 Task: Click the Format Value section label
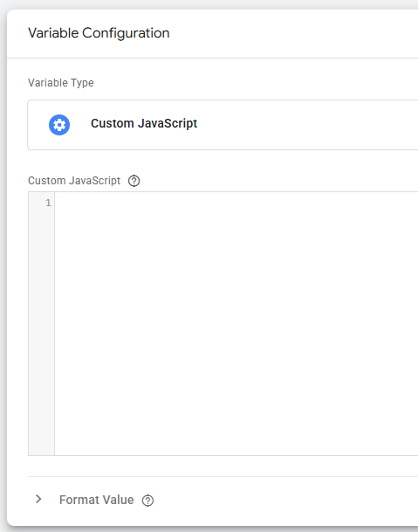tap(96, 500)
